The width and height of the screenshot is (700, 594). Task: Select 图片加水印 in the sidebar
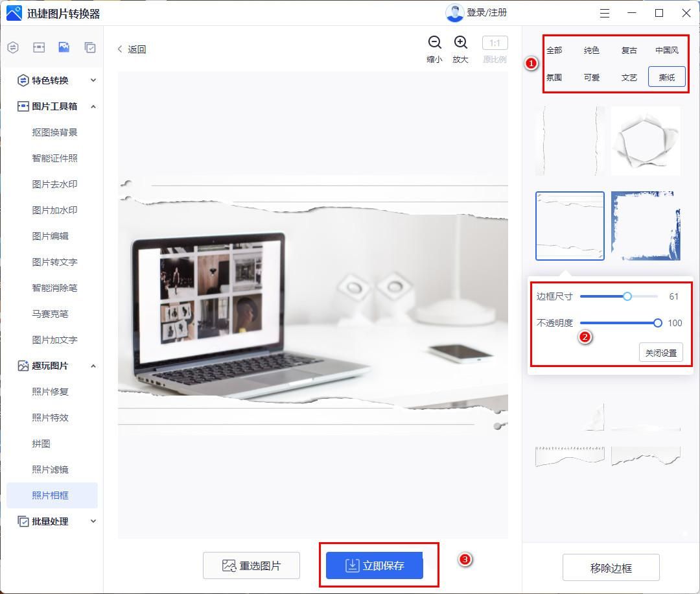[54, 210]
